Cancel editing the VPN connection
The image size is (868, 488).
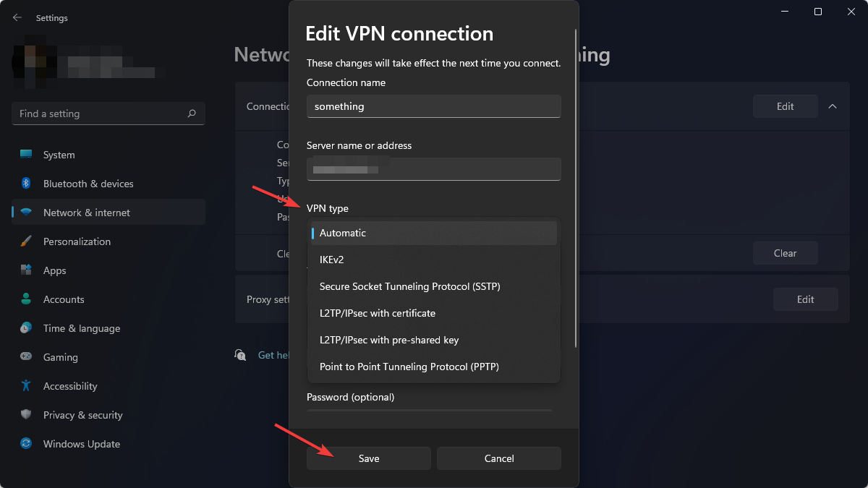tap(498, 458)
